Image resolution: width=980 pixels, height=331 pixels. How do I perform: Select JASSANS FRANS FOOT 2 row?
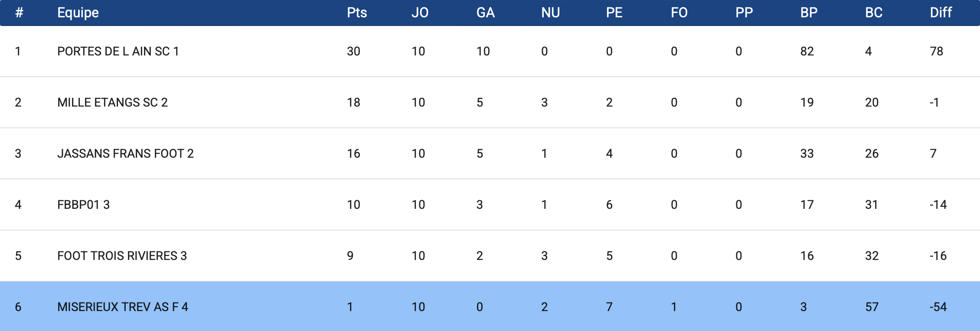tap(490, 153)
